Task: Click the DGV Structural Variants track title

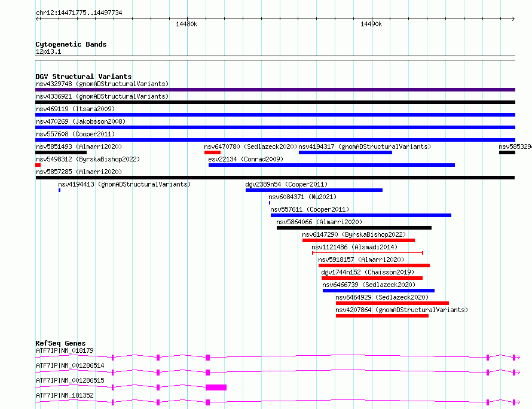Action: coord(84,77)
